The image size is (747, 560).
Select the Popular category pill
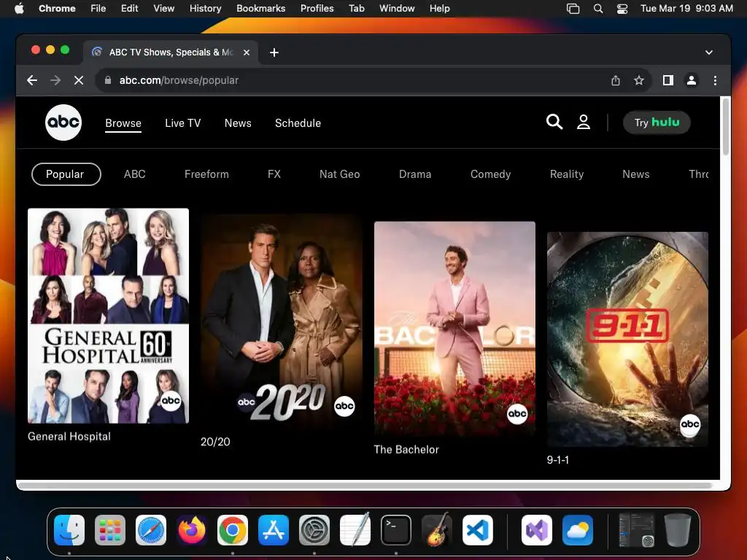pos(66,174)
